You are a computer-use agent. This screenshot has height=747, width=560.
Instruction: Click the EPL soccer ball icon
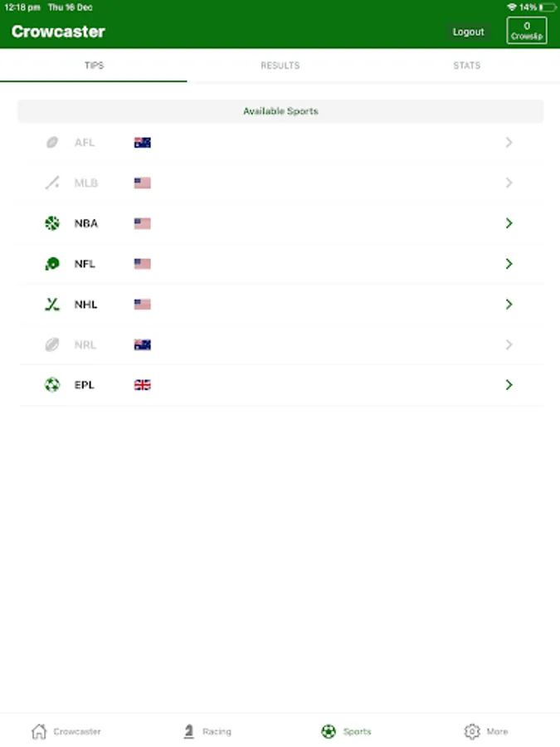click(52, 385)
